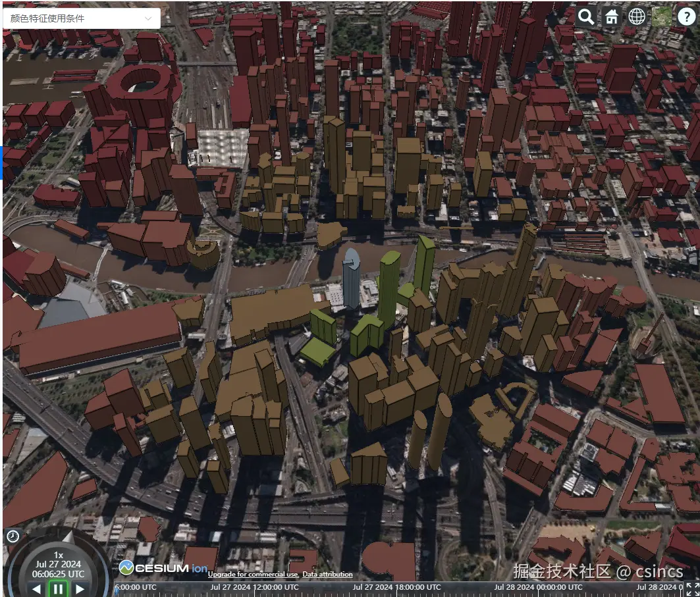
Task: Jump timeline to Jul 28 00:00:00 UTC
Action: 538,587
